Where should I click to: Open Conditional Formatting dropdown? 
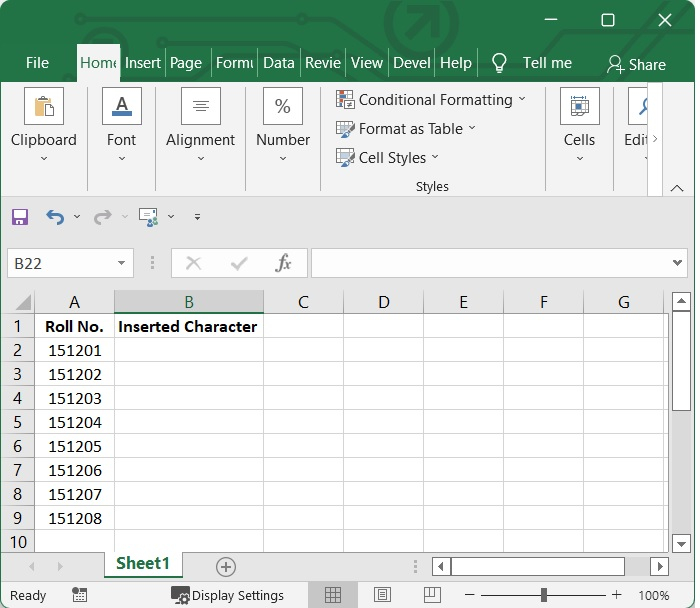431,100
